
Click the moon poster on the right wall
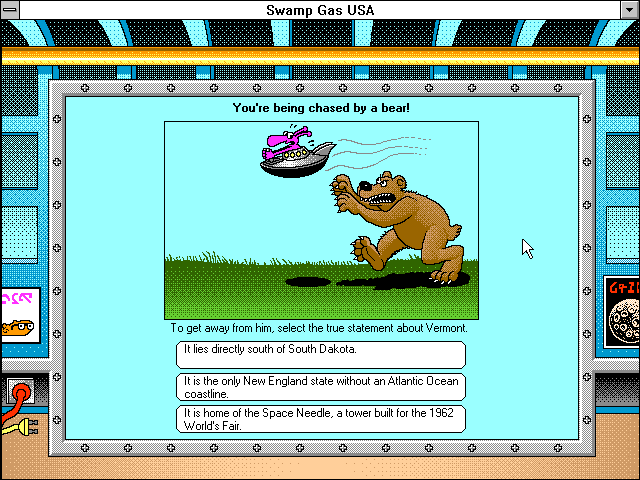coord(622,312)
